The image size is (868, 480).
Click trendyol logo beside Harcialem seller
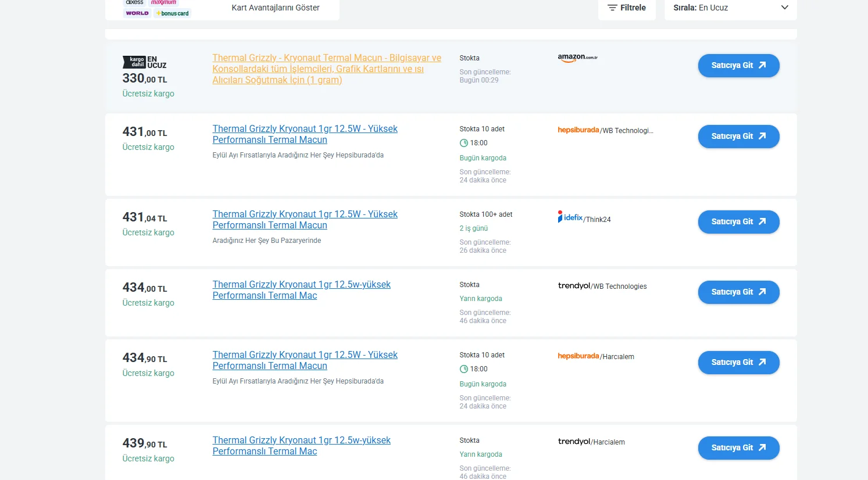[x=574, y=442]
